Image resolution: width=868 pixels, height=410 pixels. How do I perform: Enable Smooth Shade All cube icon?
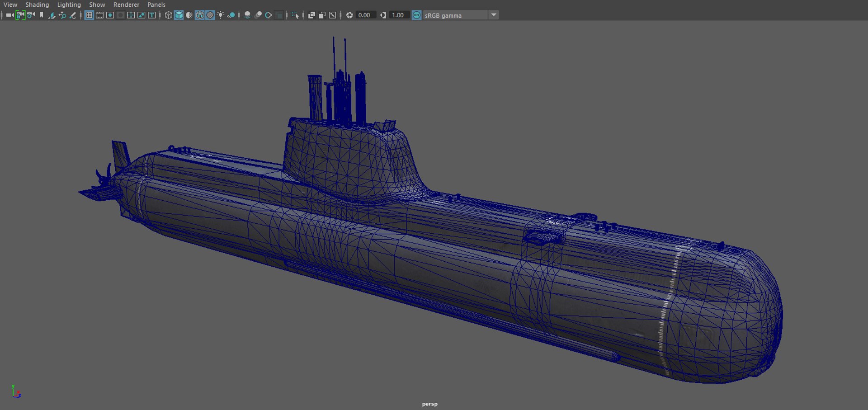pos(179,15)
